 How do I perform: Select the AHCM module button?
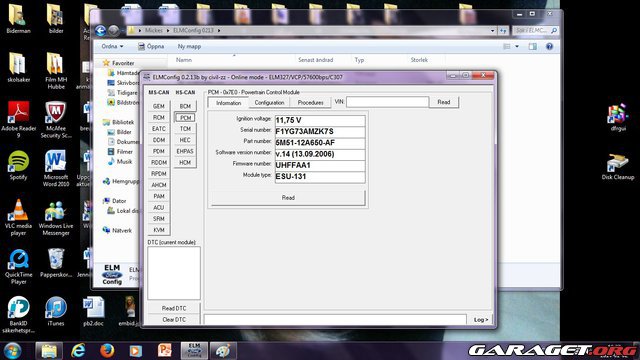point(159,185)
